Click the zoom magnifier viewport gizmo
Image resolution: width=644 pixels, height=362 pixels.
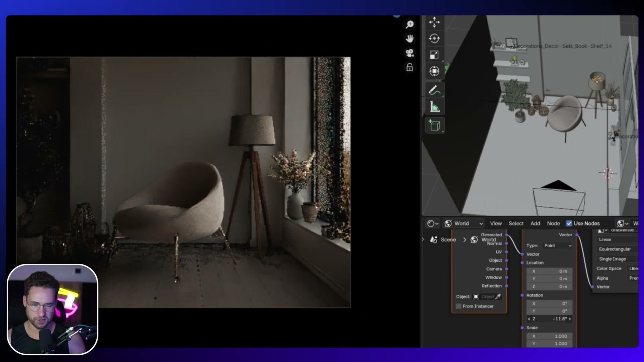[410, 24]
